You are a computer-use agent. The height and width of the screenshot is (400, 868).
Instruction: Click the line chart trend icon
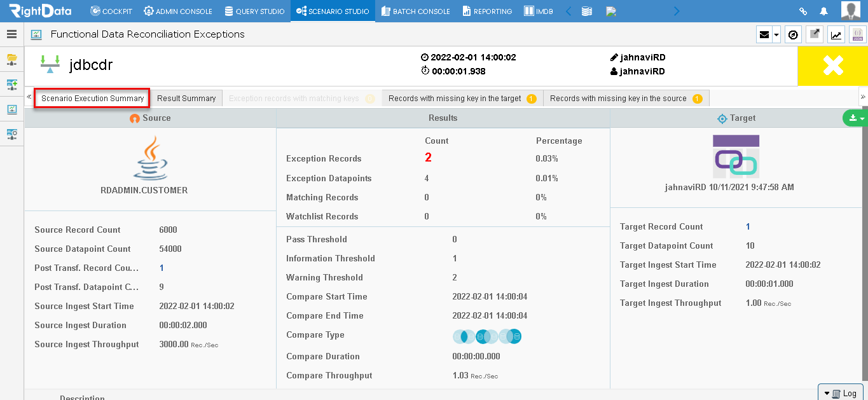point(836,35)
